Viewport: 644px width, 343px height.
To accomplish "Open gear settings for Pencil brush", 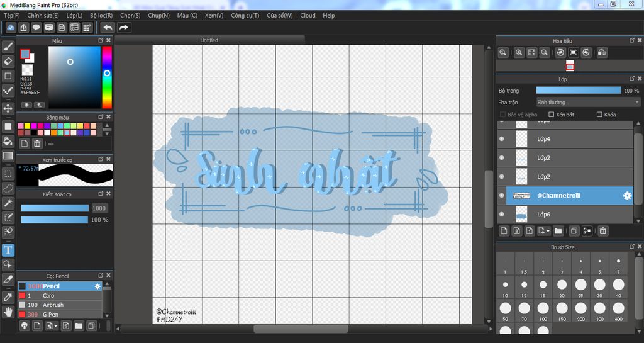I will [97, 286].
